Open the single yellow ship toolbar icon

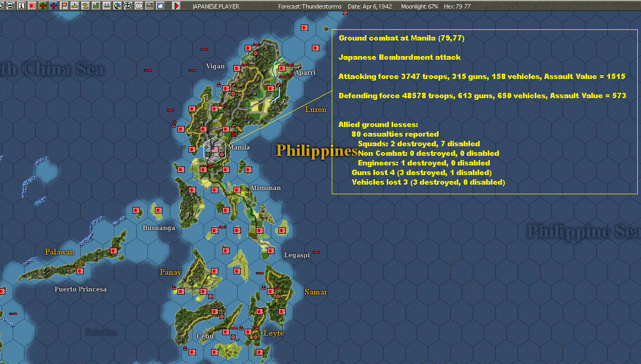pyautogui.click(x=75, y=6)
